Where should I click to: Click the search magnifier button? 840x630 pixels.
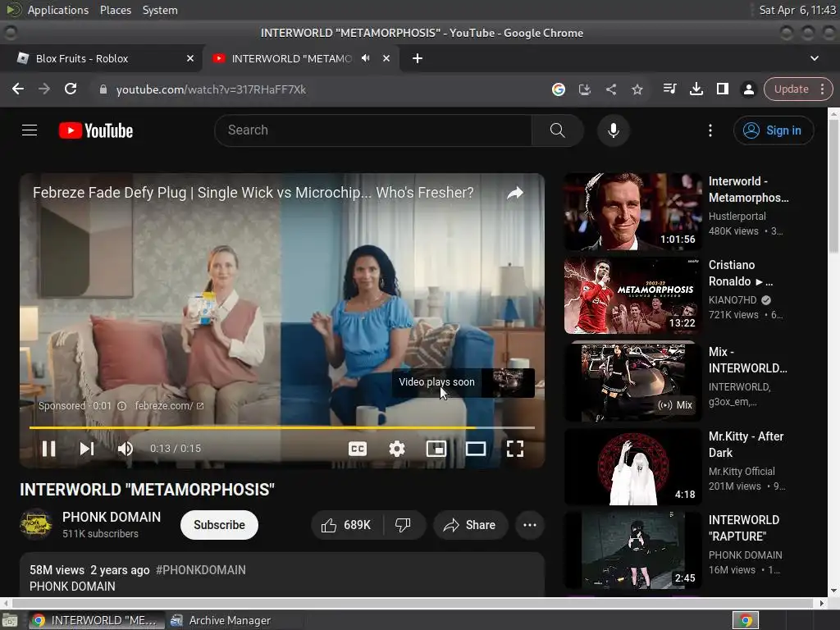557,130
